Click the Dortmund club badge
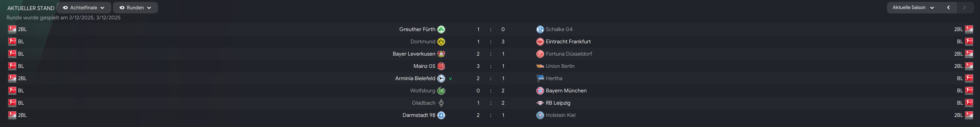Viewport: 980px width, 127px height. 441,41
